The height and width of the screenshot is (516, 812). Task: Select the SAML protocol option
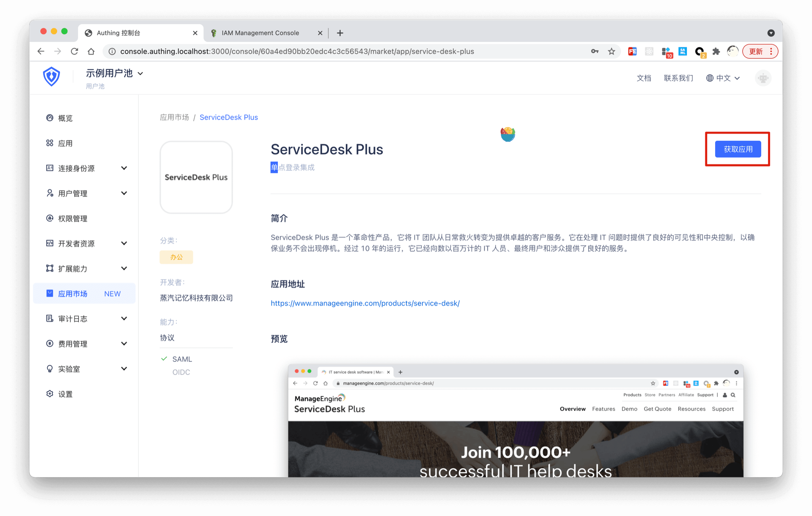point(182,359)
